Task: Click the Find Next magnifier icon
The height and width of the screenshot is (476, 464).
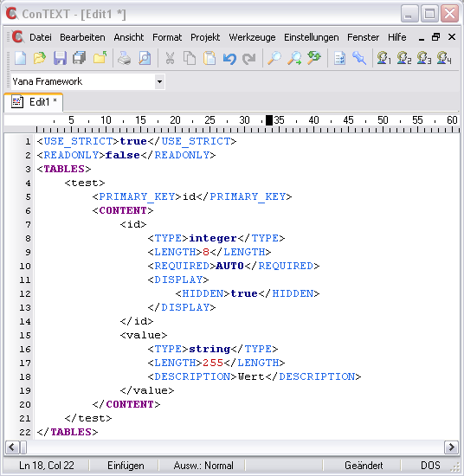Action: point(294,58)
